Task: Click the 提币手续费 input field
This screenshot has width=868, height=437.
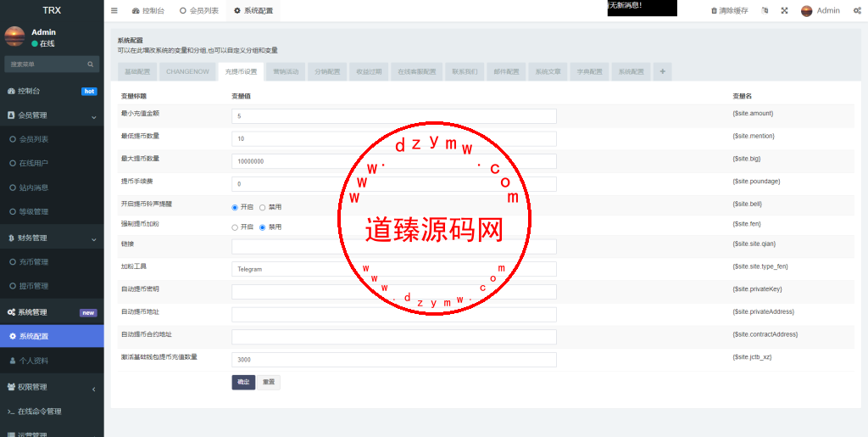Action: coord(394,184)
